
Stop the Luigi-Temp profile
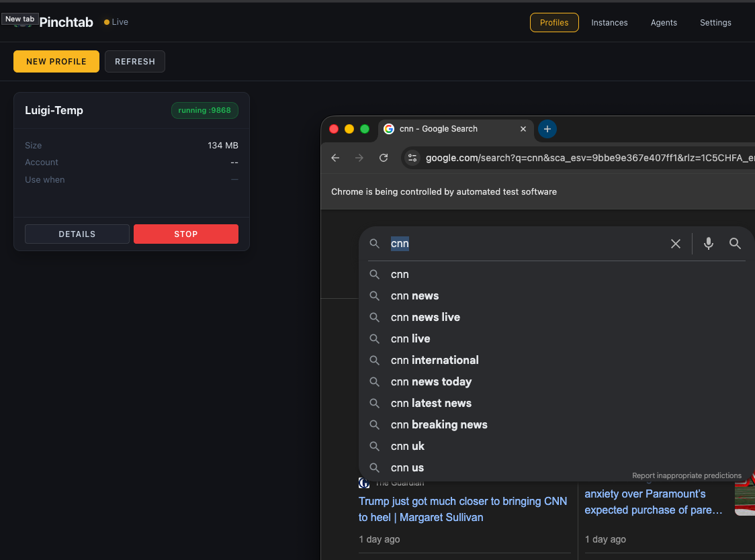[x=186, y=234]
